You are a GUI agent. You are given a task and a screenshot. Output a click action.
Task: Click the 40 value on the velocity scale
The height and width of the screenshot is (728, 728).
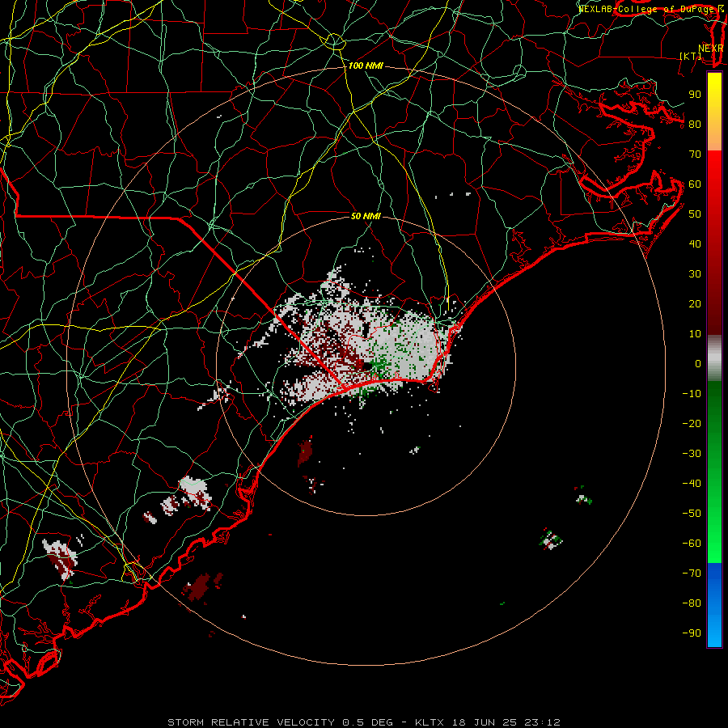(x=695, y=244)
